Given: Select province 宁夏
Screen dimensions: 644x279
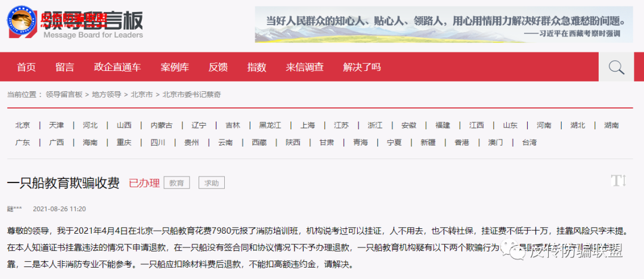Looking at the screenshot, I should (x=394, y=142).
